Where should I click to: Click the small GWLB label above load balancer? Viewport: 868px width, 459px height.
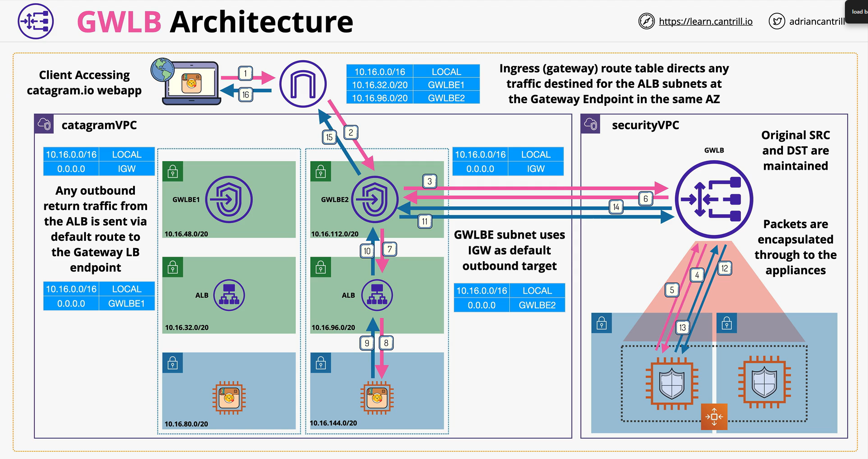[714, 150]
